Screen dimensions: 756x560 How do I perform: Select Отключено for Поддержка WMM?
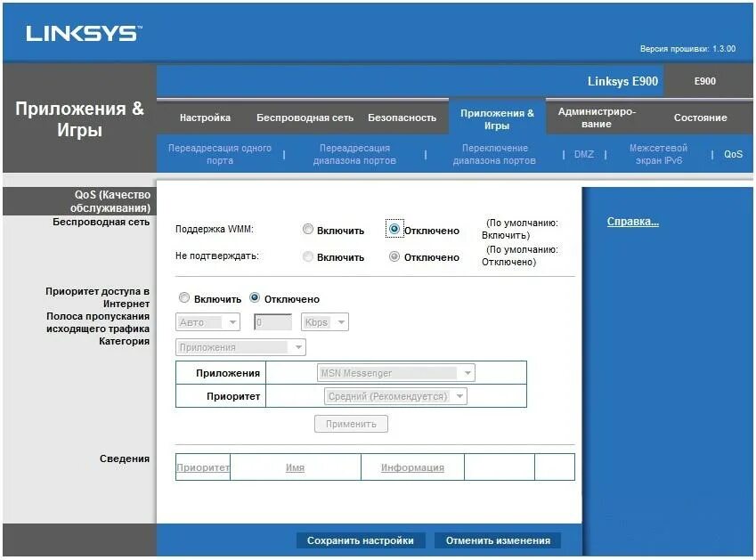pyautogui.click(x=394, y=229)
